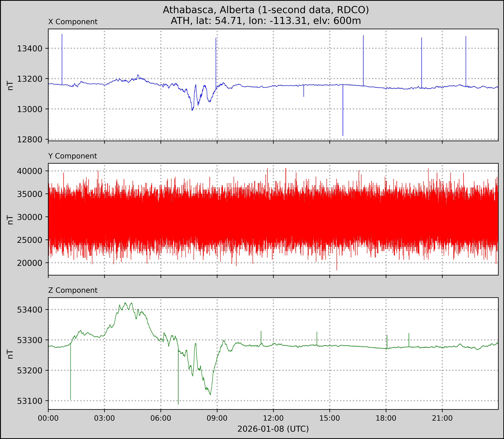Click the 20000 tick on Y panel
The height and width of the screenshot is (439, 504).
tap(30, 263)
